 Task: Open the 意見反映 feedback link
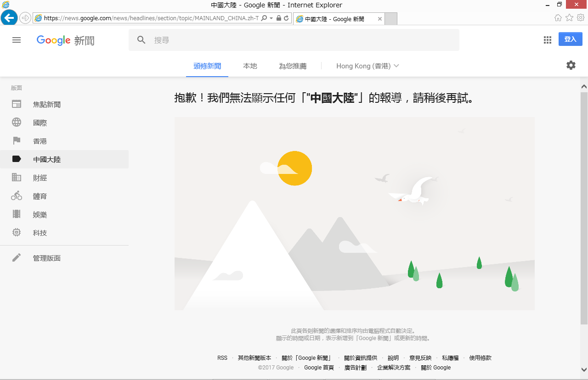click(x=420, y=358)
